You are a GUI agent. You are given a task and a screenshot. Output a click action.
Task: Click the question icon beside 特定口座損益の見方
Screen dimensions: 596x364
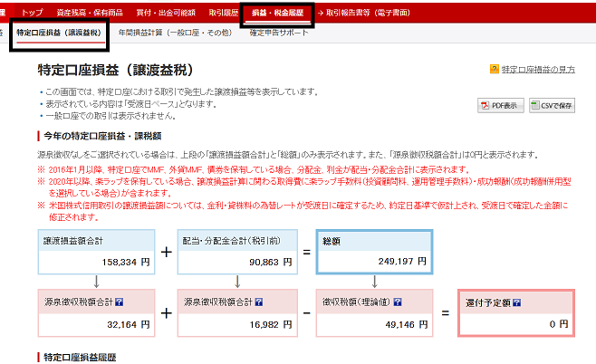coord(495,68)
